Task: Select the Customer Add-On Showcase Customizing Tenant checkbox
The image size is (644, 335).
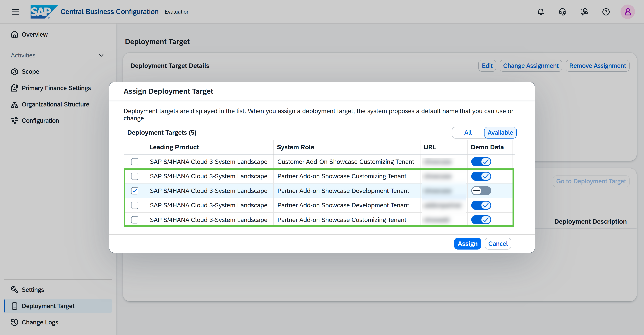Action: tap(135, 162)
